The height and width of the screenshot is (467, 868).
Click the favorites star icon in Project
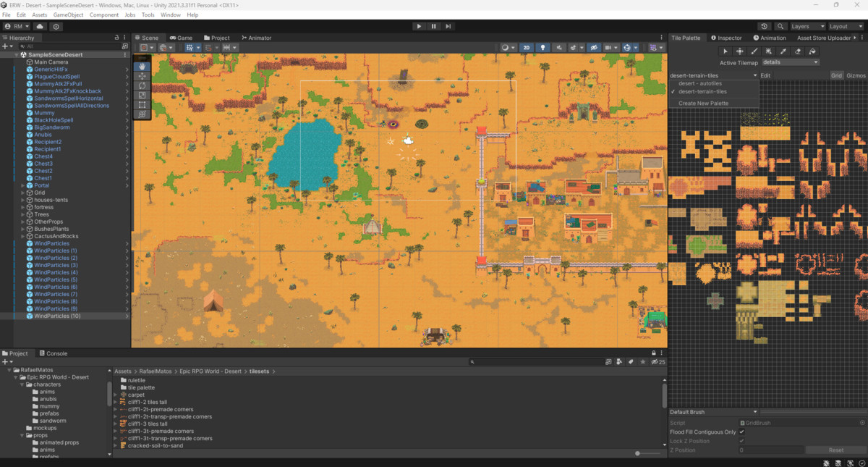(642, 361)
